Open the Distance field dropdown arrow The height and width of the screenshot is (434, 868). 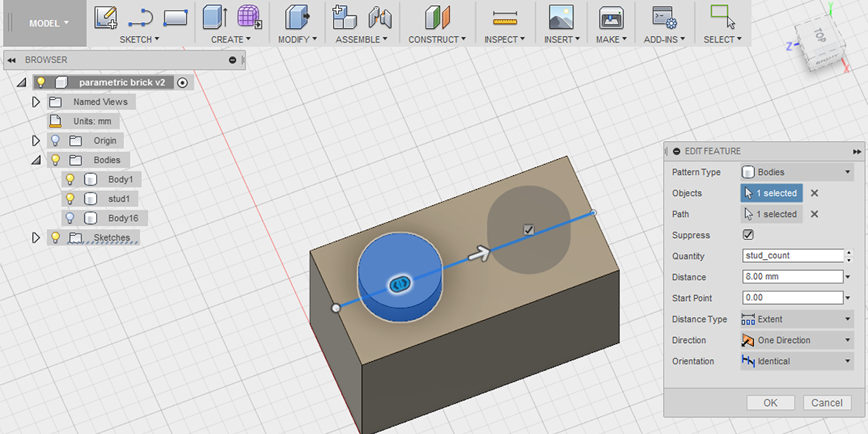tap(848, 277)
